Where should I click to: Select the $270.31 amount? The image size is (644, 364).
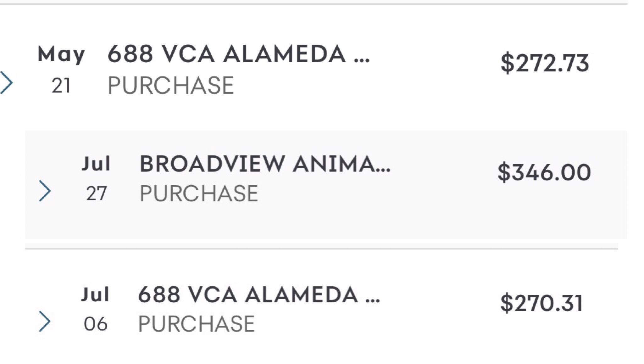coord(541,303)
